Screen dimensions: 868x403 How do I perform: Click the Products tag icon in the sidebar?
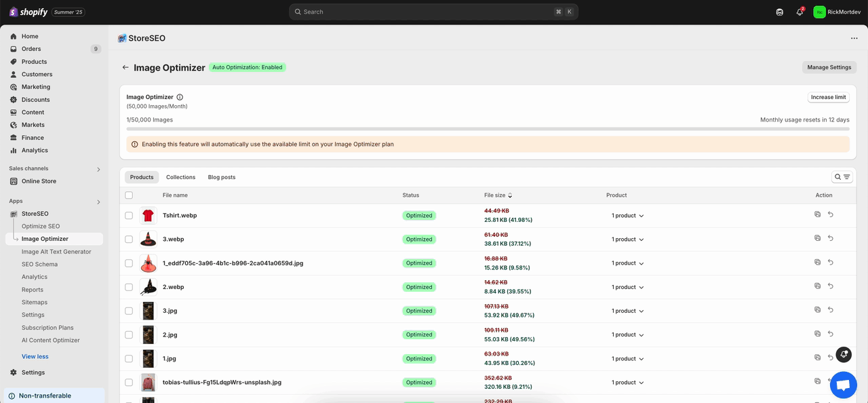[14, 62]
